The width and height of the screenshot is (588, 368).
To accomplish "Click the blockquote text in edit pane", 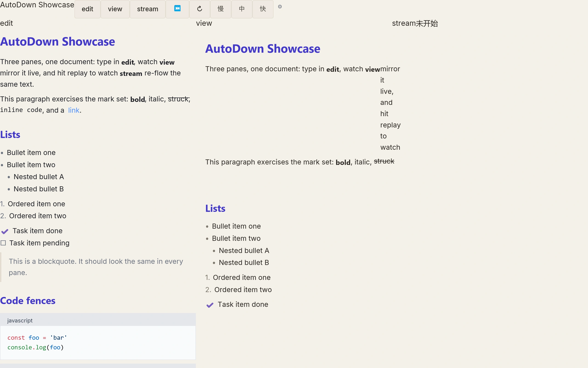I will pyautogui.click(x=96, y=267).
